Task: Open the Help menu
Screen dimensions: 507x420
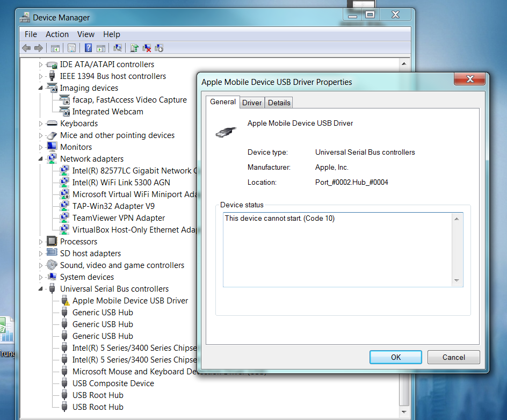Action: click(x=112, y=34)
